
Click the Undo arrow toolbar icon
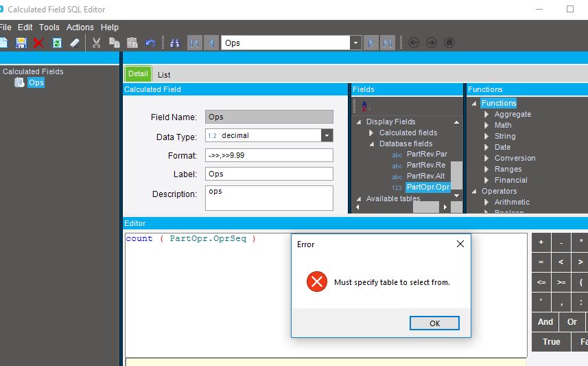point(150,43)
